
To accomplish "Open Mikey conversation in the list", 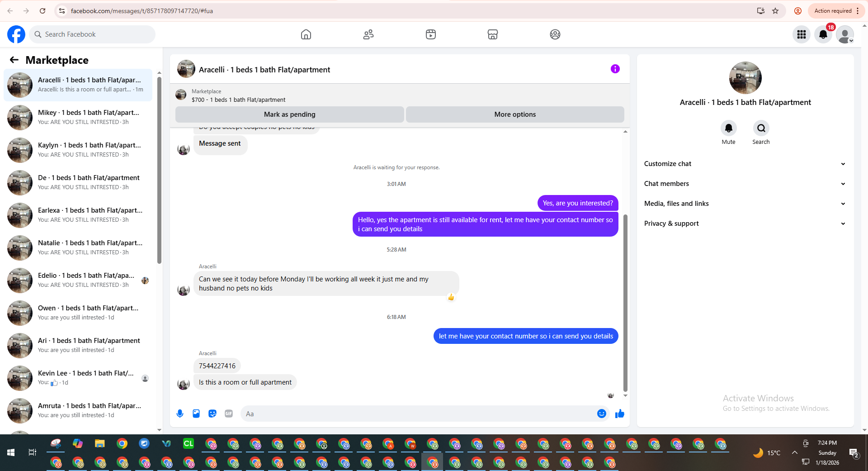I will click(x=78, y=118).
